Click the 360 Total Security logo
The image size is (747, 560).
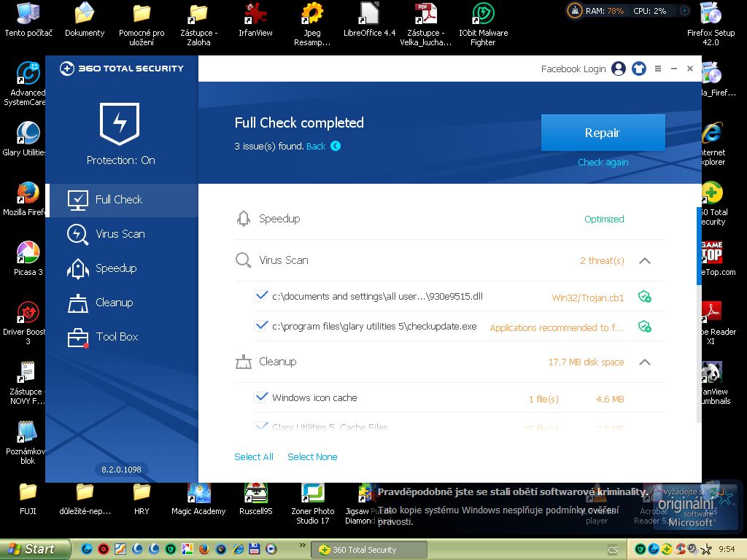(x=122, y=69)
